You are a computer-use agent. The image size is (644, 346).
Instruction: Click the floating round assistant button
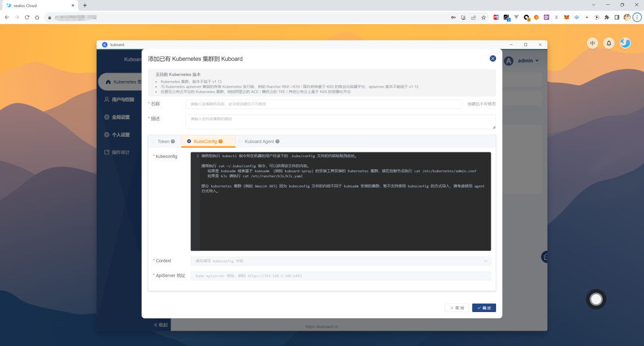(x=596, y=300)
